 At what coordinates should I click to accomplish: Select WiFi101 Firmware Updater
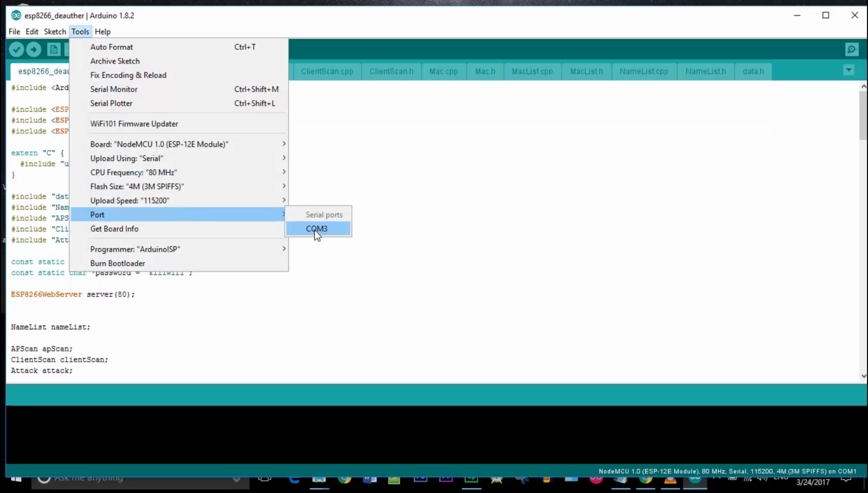[x=179, y=124]
